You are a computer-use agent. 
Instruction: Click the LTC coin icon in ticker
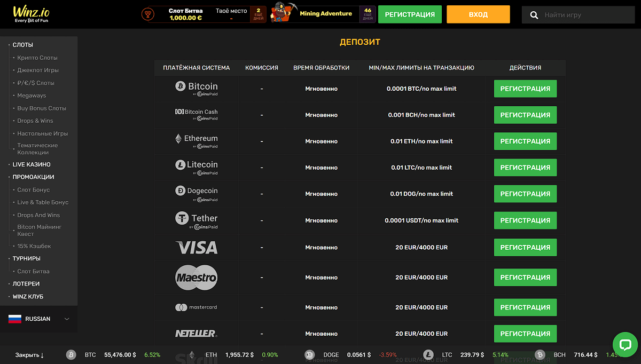click(x=428, y=355)
